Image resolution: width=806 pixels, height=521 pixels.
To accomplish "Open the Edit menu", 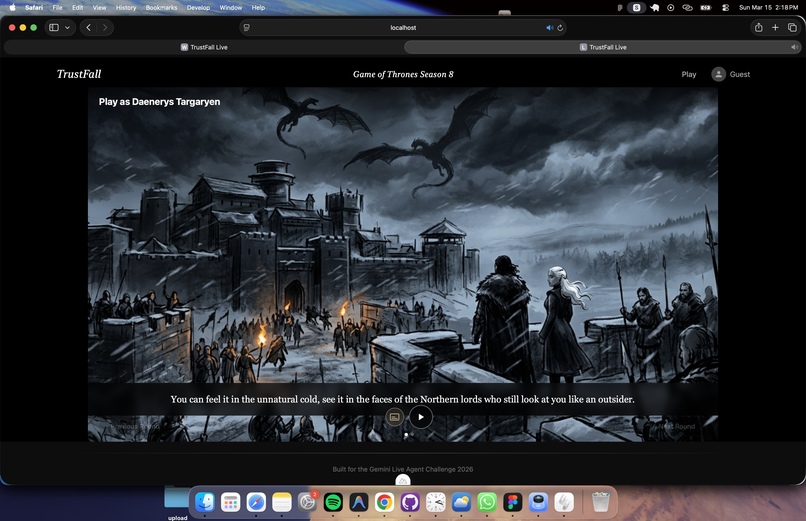I will [x=78, y=8].
